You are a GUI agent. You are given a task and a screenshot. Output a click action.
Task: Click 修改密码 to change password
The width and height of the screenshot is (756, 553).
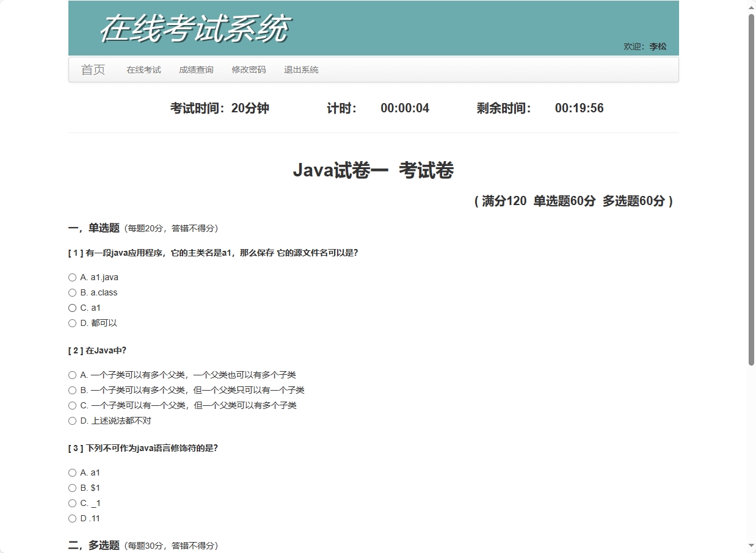[x=249, y=70]
